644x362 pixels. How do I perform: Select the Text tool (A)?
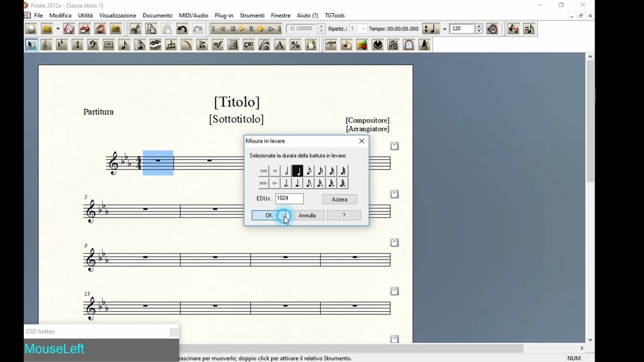click(280, 45)
